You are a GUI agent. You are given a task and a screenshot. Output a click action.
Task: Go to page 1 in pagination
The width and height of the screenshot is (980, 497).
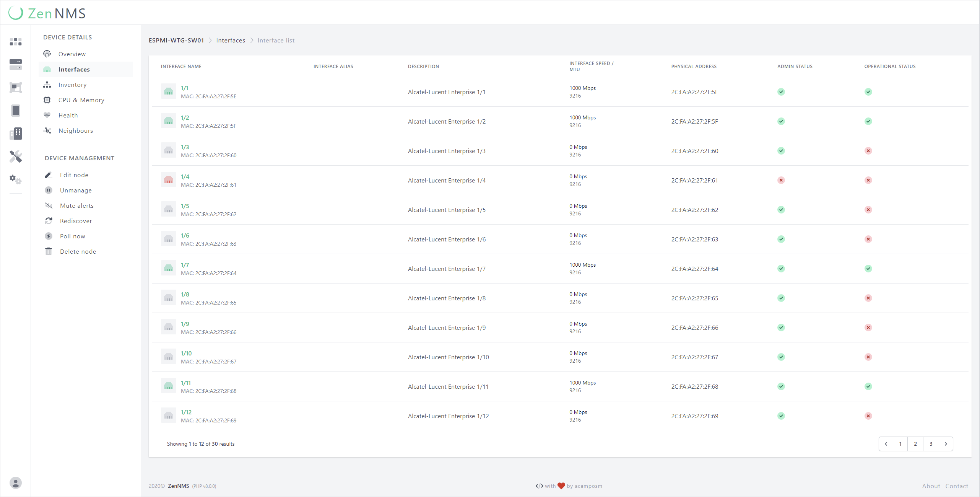[x=900, y=444]
